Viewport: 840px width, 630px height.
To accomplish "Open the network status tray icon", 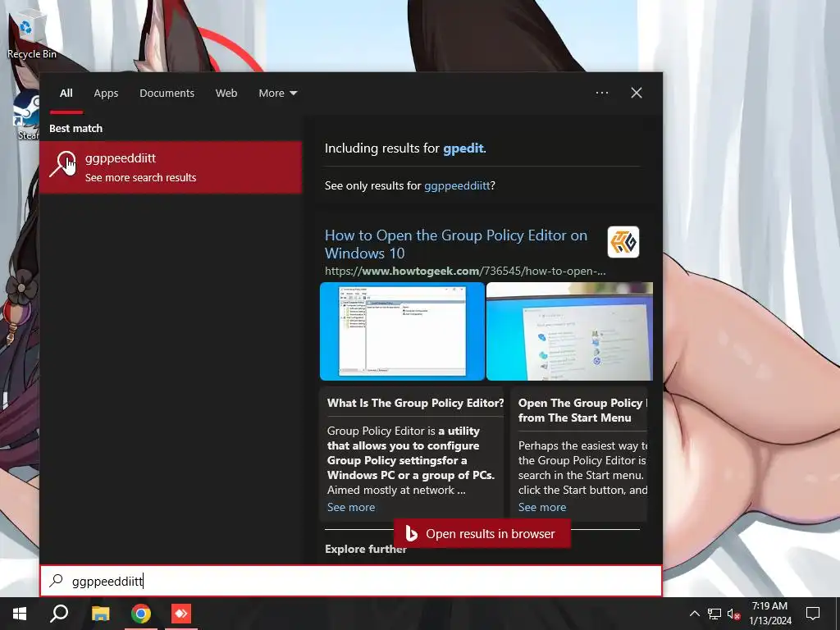I will [714, 614].
